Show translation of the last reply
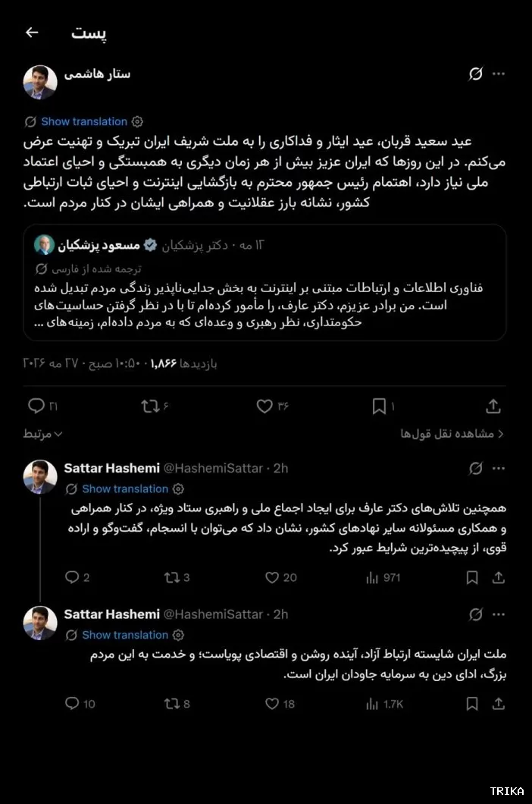Screen dimensions: 532x804 point(125,635)
